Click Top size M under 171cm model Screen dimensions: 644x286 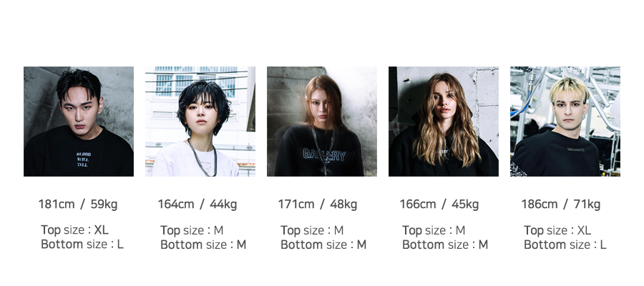point(312,230)
